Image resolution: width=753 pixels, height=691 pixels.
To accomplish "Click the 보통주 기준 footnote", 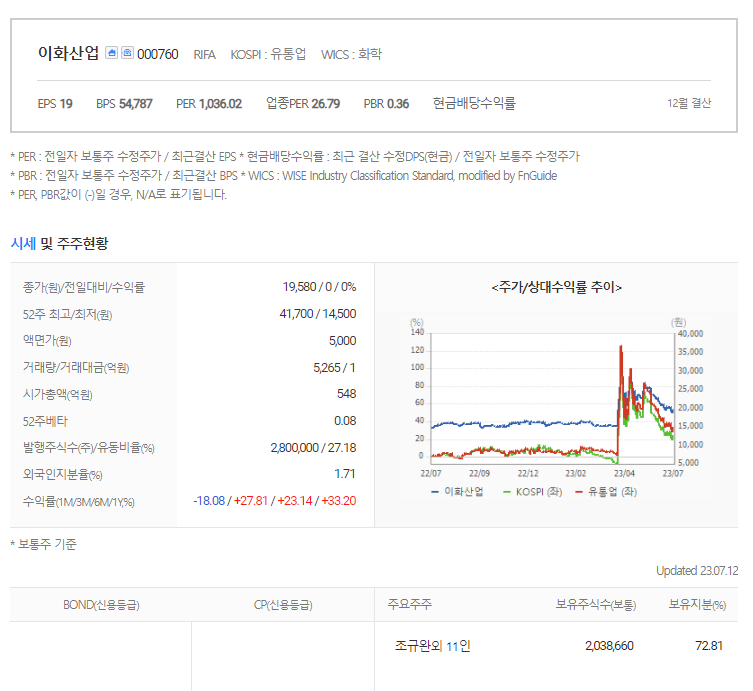I will (x=43, y=544).
